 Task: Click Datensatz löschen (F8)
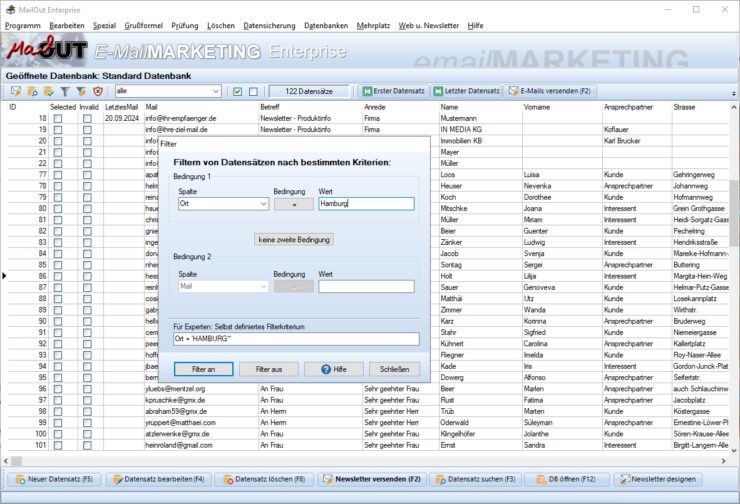pyautogui.click(x=264, y=479)
